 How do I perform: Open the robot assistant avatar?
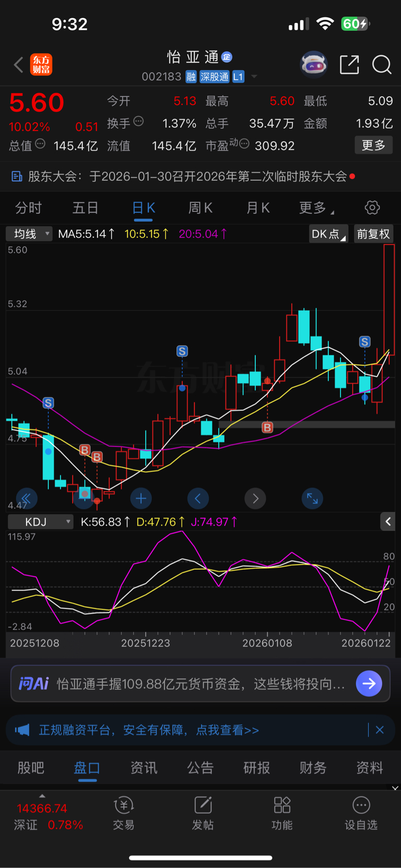[x=314, y=64]
